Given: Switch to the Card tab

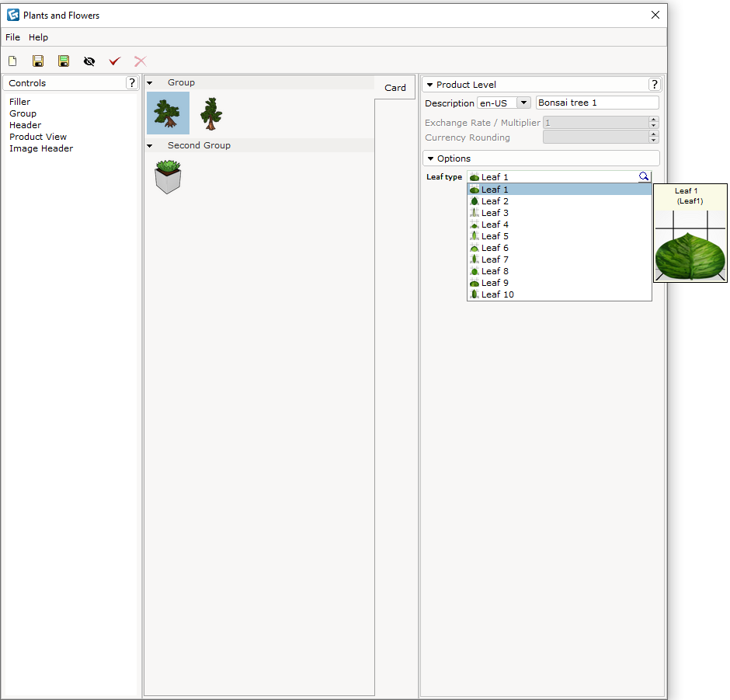Looking at the screenshot, I should [x=395, y=87].
